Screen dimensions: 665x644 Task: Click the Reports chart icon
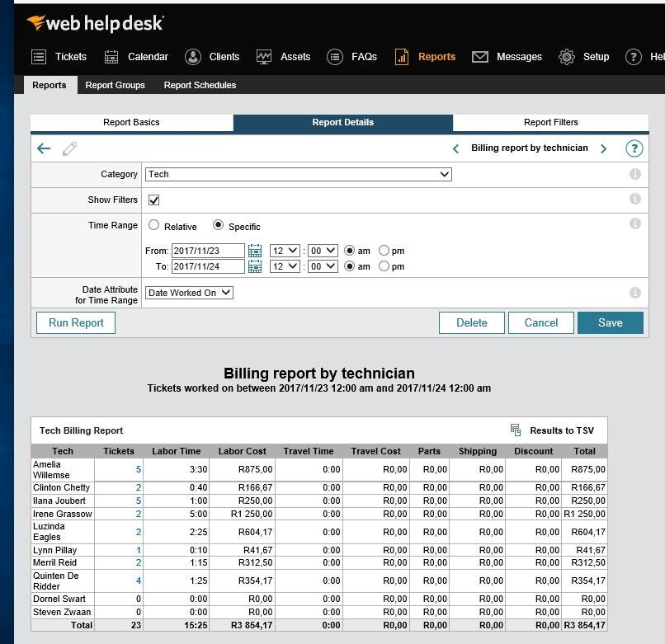point(402,57)
